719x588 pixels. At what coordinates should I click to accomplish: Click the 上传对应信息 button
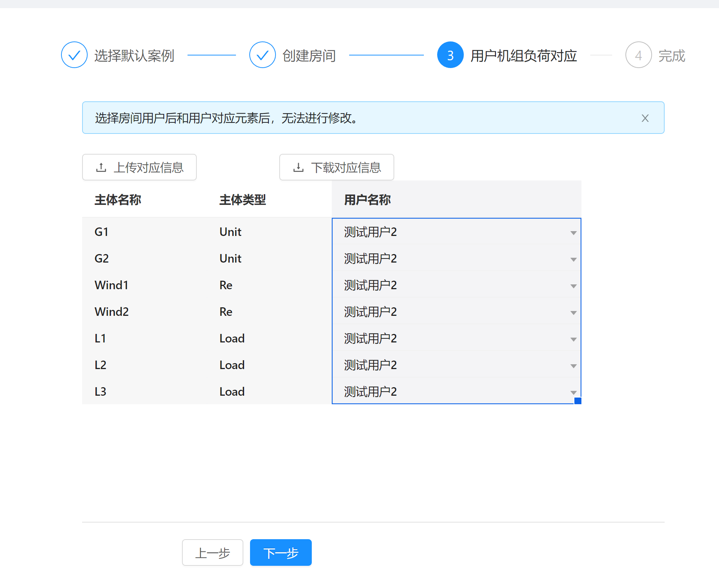pos(139,167)
